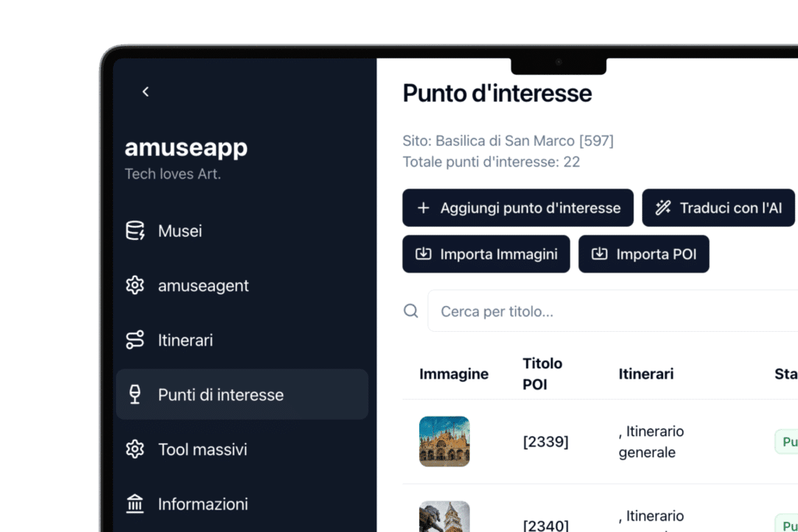The image size is (798, 532).
Task: Open the Basilica thumbnail for POI 2339
Action: pos(444,442)
